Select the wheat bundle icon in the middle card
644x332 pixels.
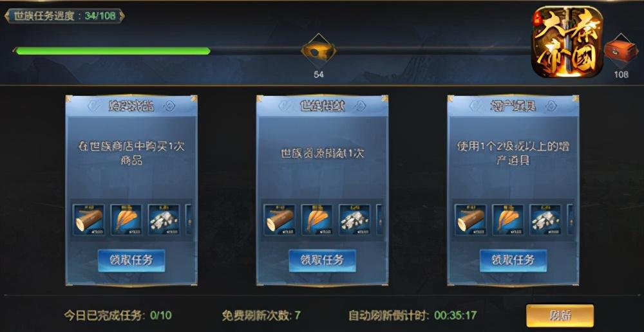click(317, 220)
